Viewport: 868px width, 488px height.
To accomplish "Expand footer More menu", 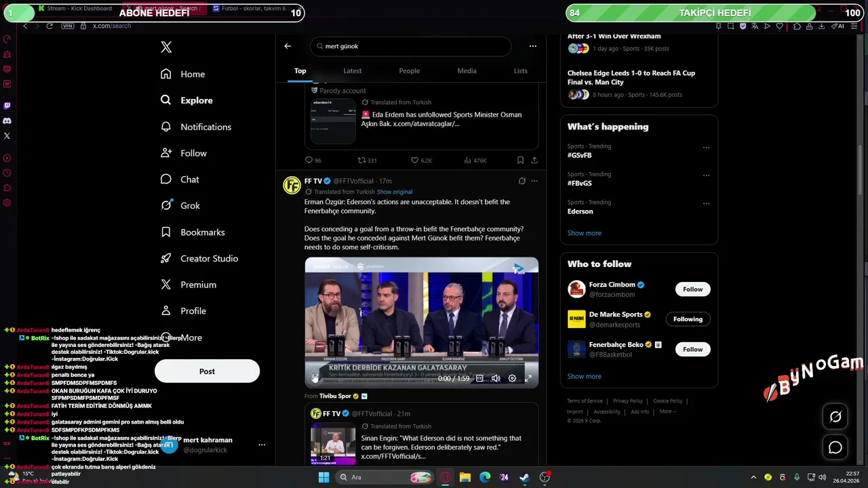I will (x=668, y=411).
